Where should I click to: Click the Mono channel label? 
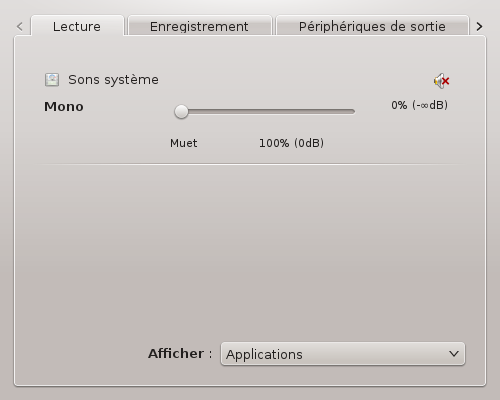[64, 107]
